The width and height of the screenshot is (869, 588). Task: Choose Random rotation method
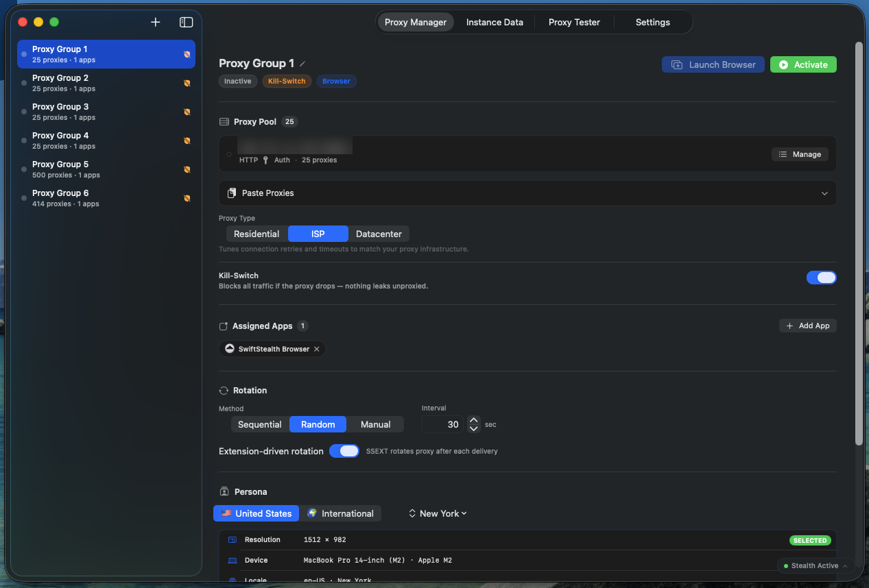pyautogui.click(x=318, y=424)
